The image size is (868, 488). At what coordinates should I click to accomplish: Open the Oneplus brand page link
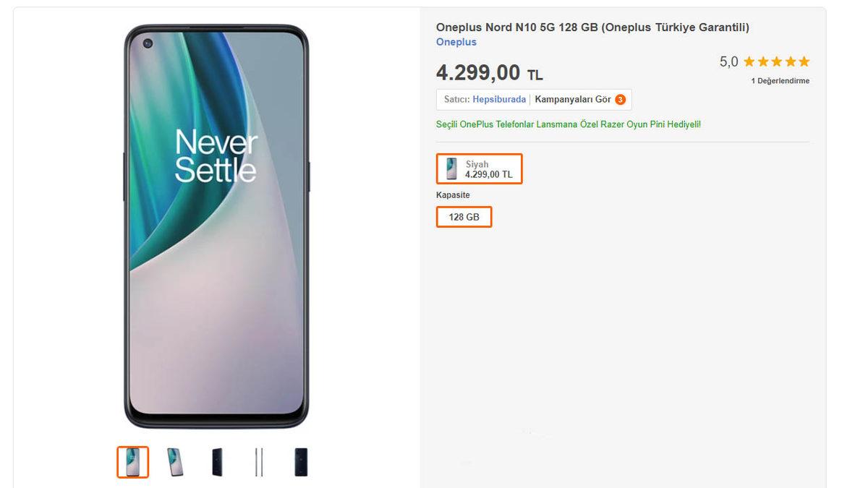click(x=455, y=42)
